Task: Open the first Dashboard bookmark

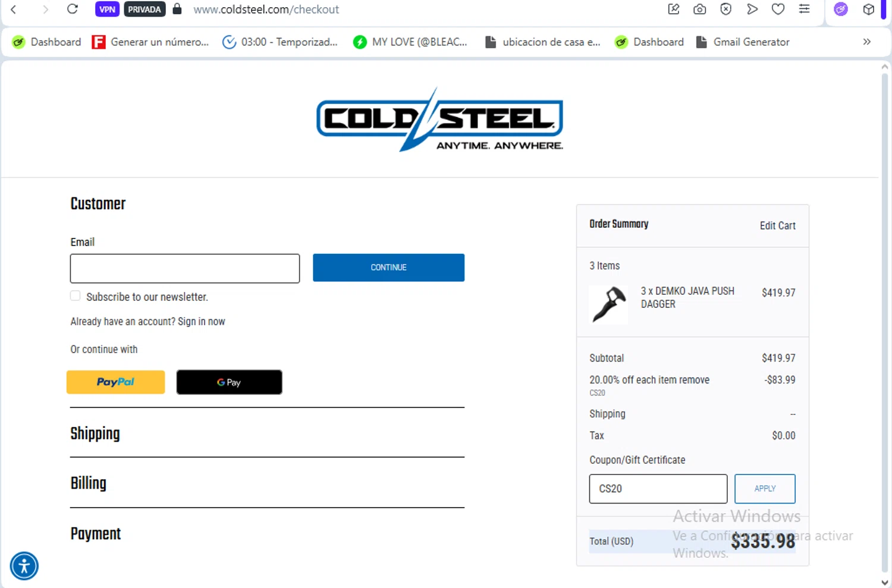Action: (x=46, y=42)
